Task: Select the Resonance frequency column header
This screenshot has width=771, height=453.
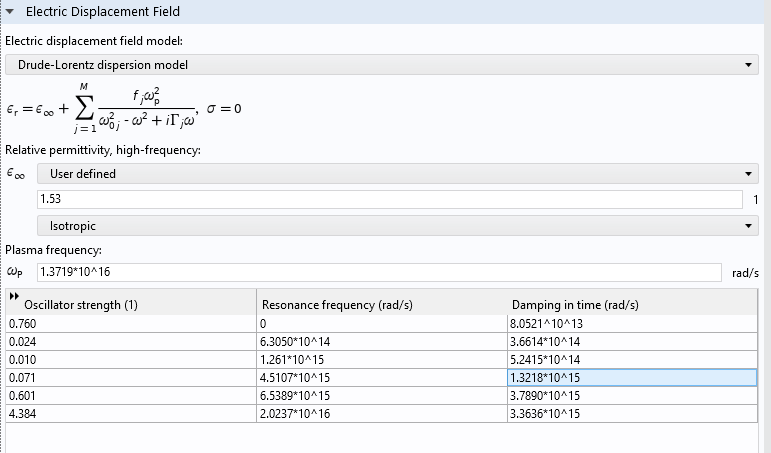Action: [380, 305]
